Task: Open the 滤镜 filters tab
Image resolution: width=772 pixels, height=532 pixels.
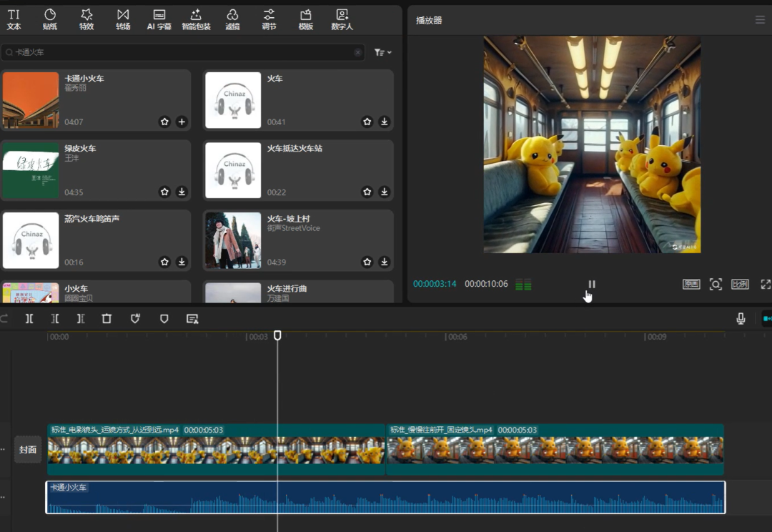Action: click(x=232, y=20)
